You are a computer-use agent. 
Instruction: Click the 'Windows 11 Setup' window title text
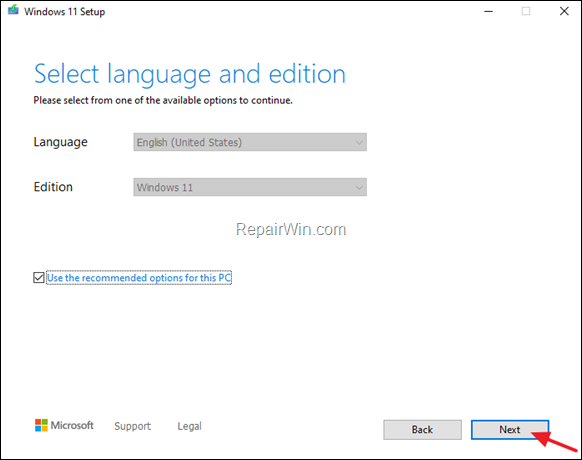65,12
